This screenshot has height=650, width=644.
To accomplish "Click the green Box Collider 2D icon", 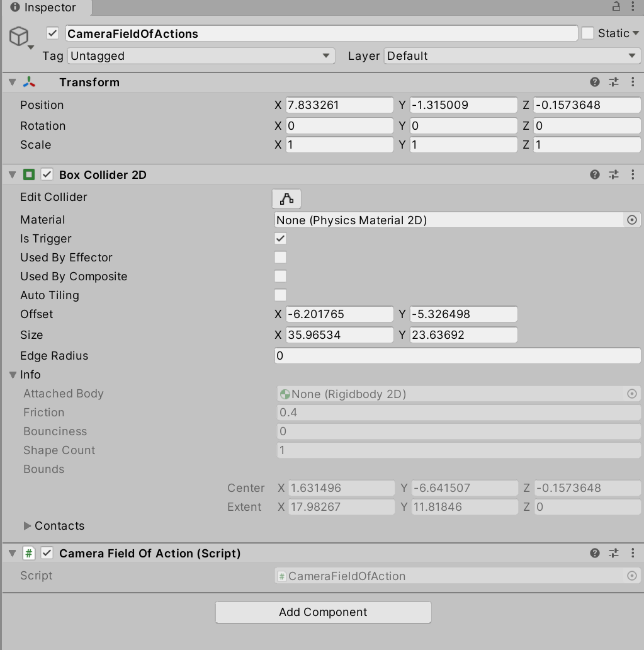I will [29, 174].
